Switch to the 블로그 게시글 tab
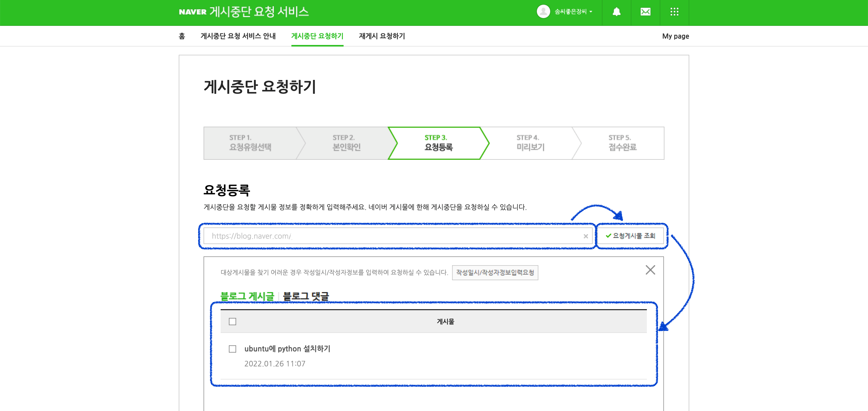Image resolution: width=868 pixels, height=411 pixels. point(247,296)
